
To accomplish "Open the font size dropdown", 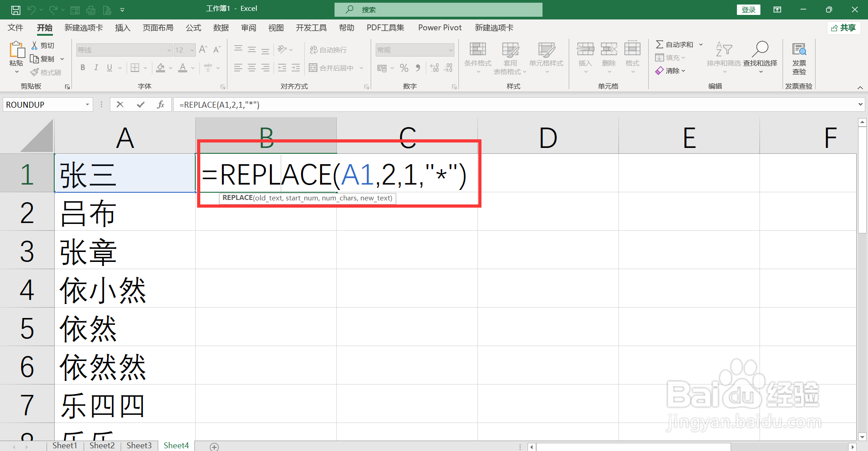I will tap(192, 50).
